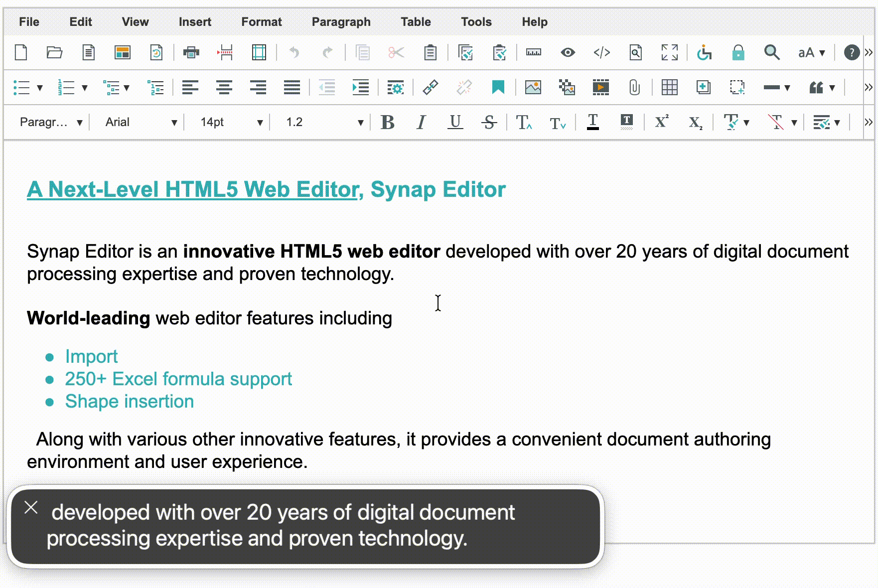Click 'Shape insertion' list item

pyautogui.click(x=130, y=402)
